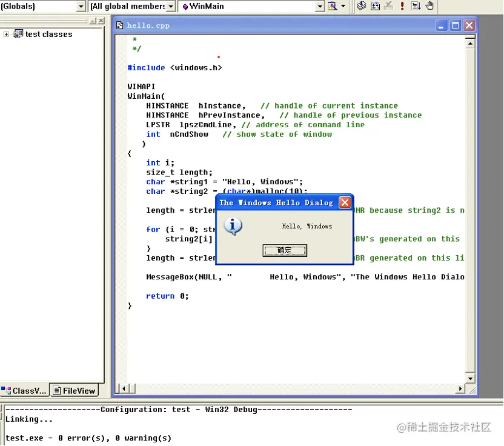
Task: Open the All global members filter dropdown
Action: click(171, 7)
